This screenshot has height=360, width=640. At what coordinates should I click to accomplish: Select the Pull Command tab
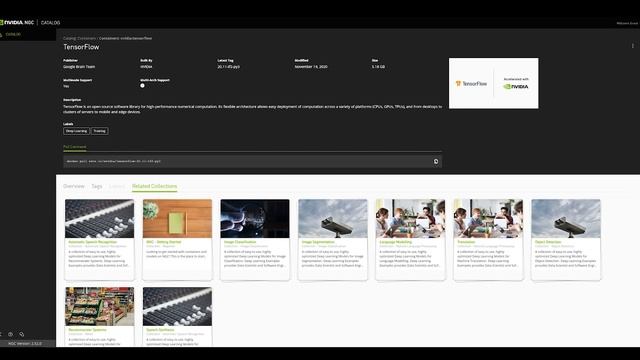point(75,147)
